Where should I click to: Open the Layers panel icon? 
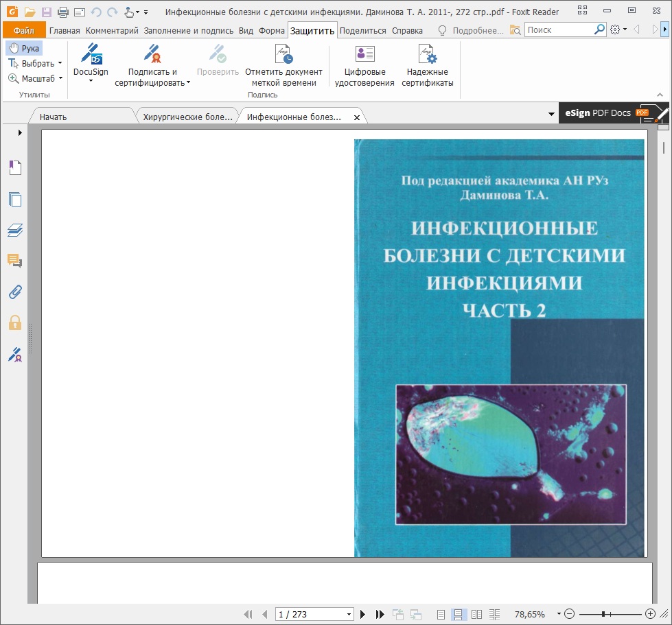(x=15, y=230)
